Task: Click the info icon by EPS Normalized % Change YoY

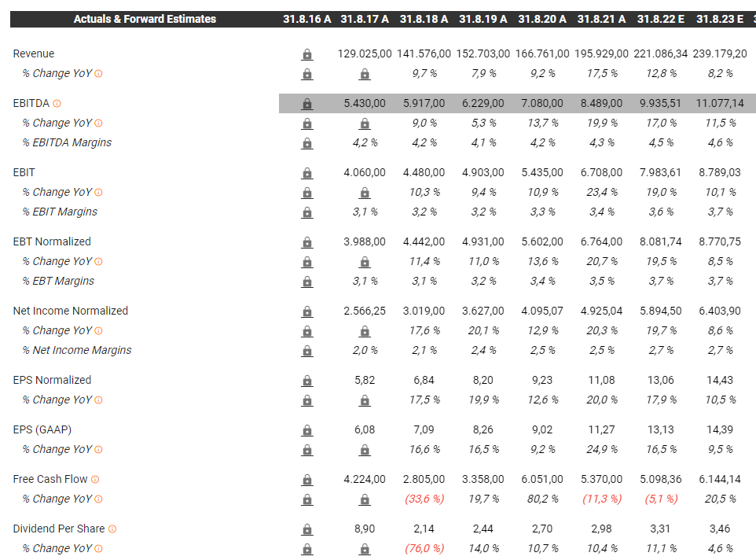Action: (98, 400)
